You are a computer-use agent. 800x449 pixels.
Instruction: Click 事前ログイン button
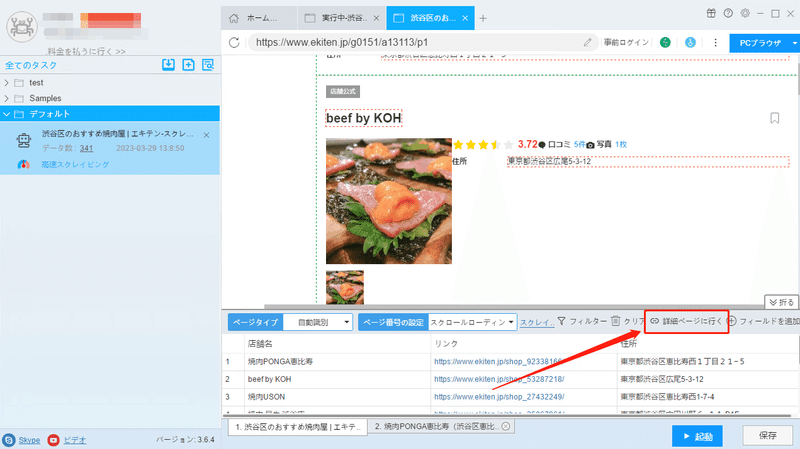(x=627, y=42)
